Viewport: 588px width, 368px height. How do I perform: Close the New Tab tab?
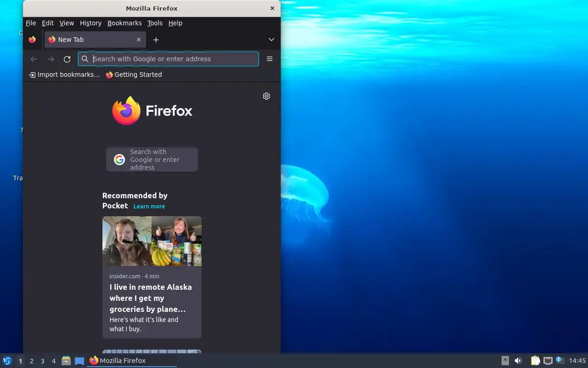pyautogui.click(x=139, y=40)
